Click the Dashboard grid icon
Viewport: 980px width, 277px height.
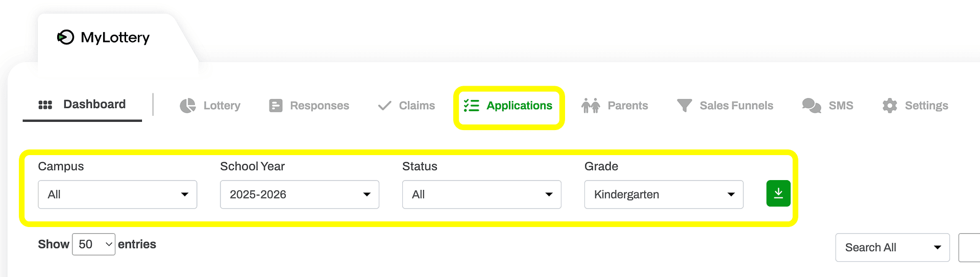(x=45, y=105)
